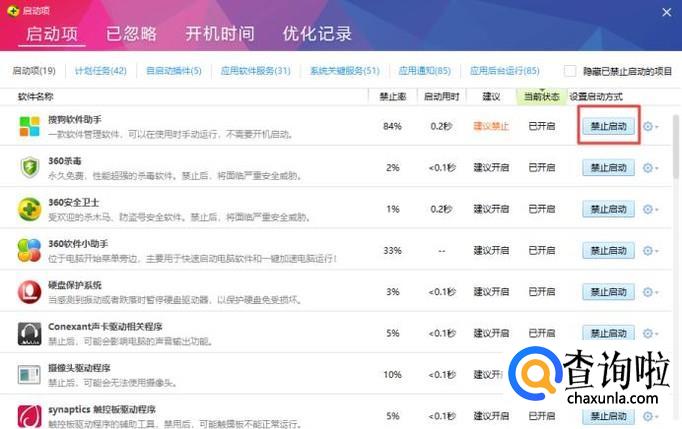
Task: Sort by 启动用时 column header
Action: coord(441,97)
